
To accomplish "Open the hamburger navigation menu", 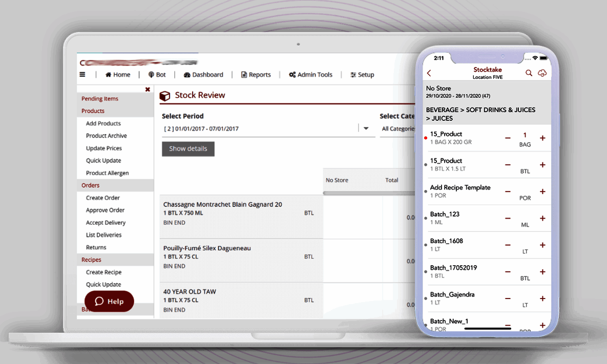I will coord(82,74).
